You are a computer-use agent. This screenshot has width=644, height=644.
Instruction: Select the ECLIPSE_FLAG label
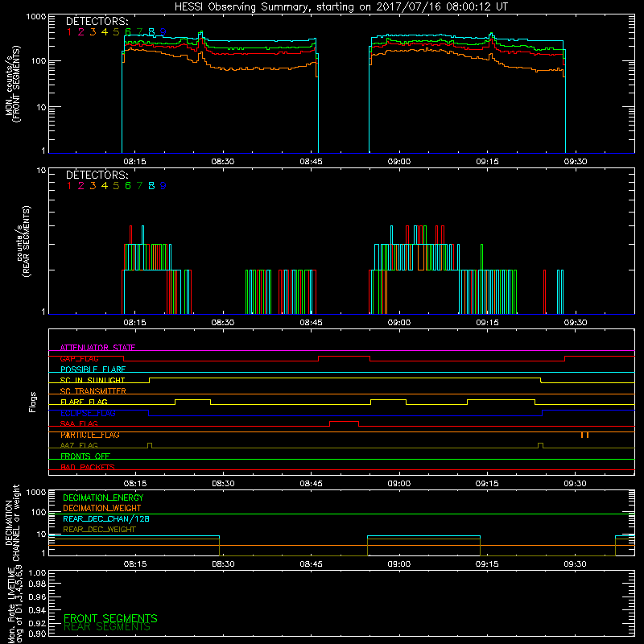coord(88,413)
